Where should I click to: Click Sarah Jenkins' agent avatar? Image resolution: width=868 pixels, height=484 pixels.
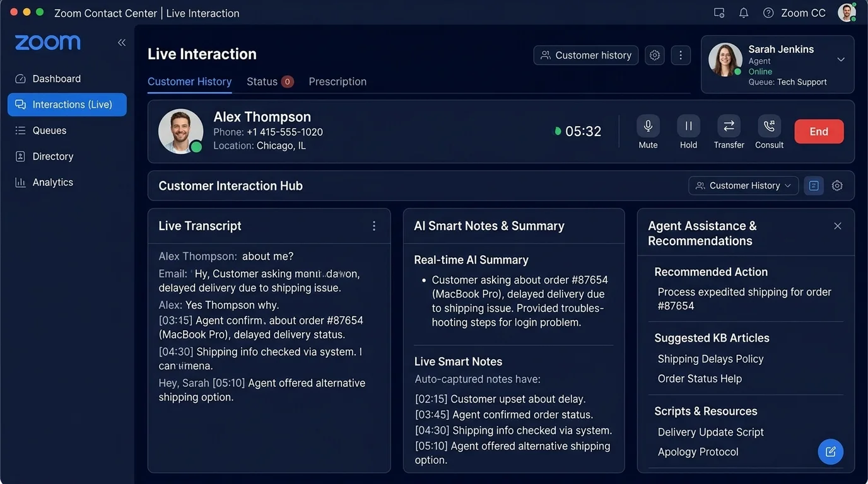point(725,60)
